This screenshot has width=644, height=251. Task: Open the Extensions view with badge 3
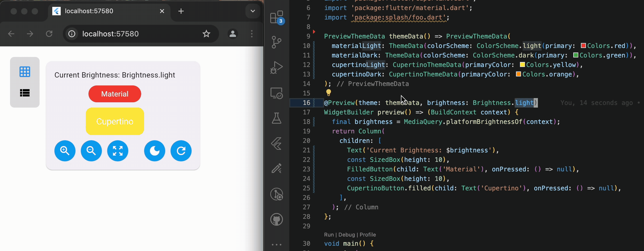click(x=276, y=17)
